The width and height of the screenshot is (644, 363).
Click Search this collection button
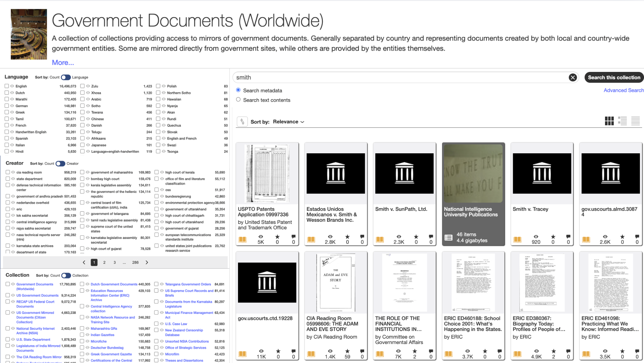(614, 78)
